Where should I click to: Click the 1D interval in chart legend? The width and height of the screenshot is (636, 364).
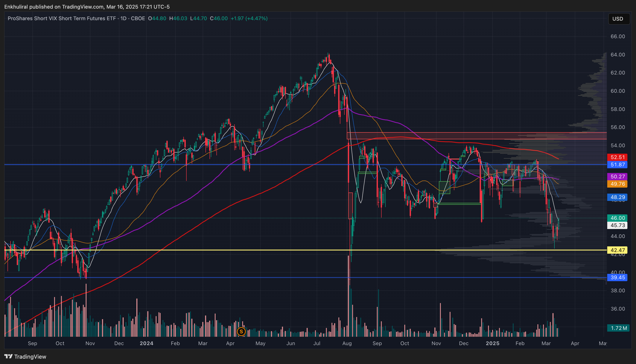coord(123,18)
